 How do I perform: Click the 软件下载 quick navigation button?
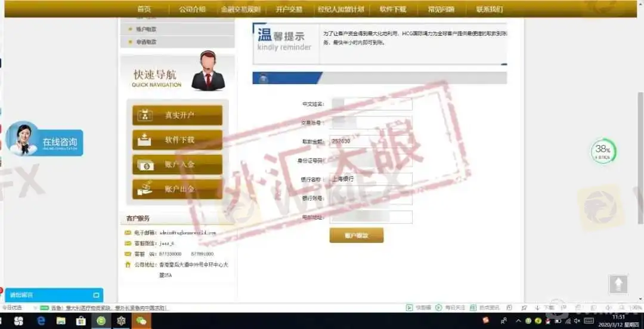point(178,140)
